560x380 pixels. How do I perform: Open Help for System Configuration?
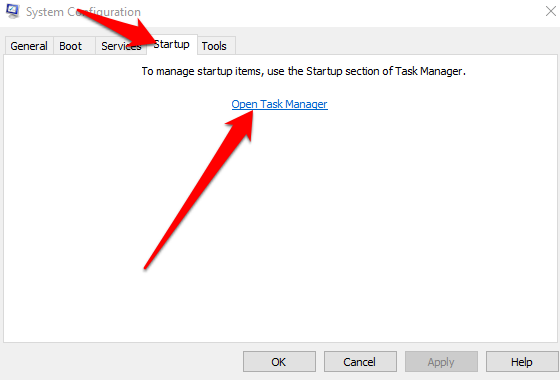(x=522, y=362)
